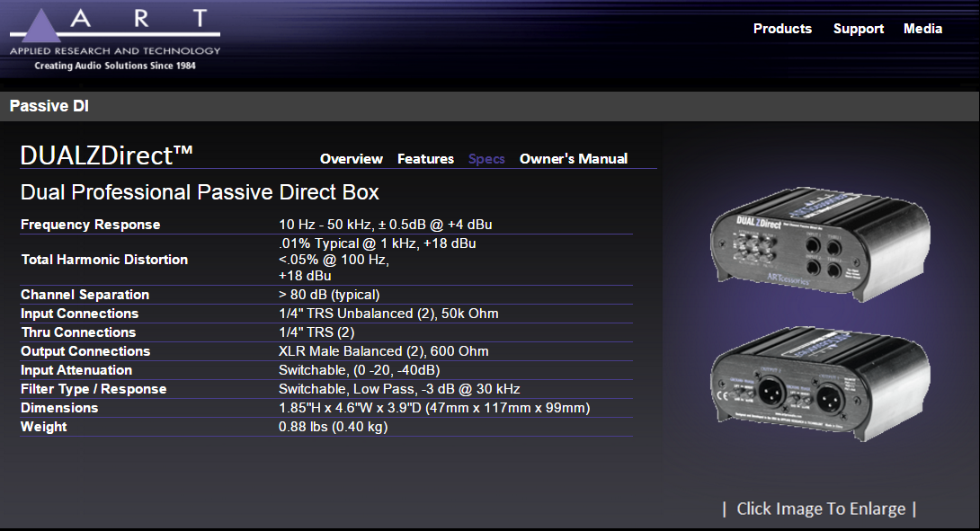980x531 pixels.
Task: Click the '0.88 lbs (0.40 kg)' value
Action: (x=334, y=427)
